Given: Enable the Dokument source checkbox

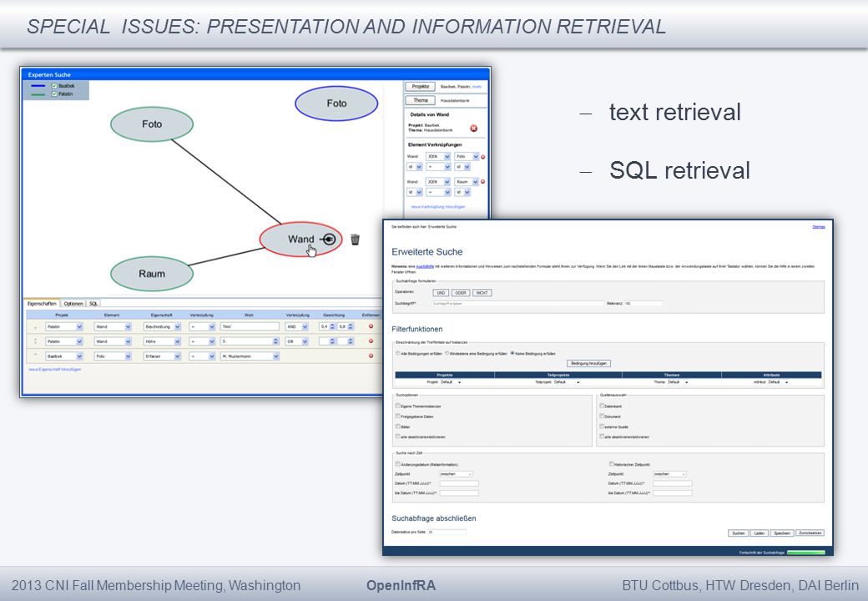Looking at the screenshot, I should [x=602, y=416].
